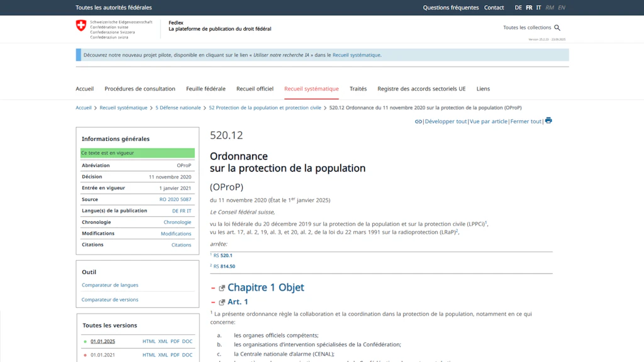Open source RO 2020 5087
This screenshot has width=644, height=362.
(175, 199)
